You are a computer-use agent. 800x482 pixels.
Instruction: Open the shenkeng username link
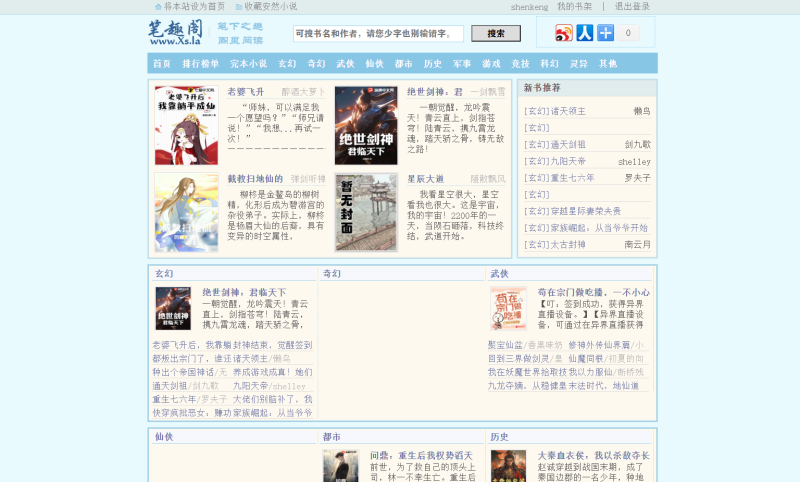pos(529,7)
